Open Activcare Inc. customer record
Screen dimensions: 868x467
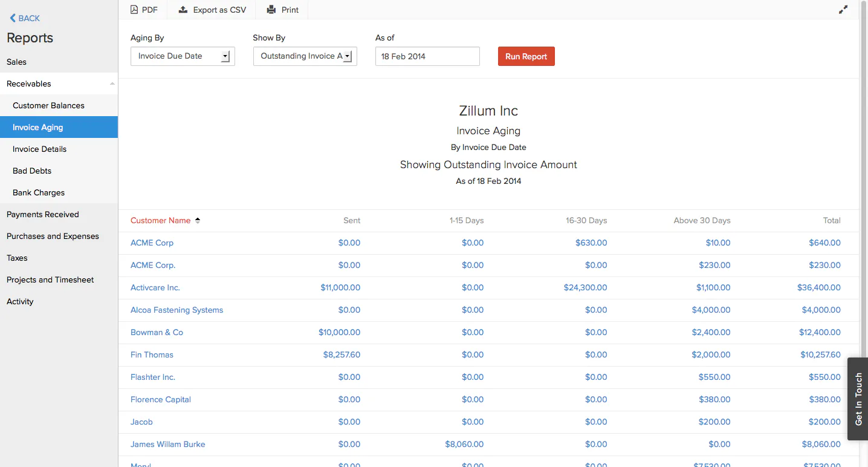(x=155, y=287)
